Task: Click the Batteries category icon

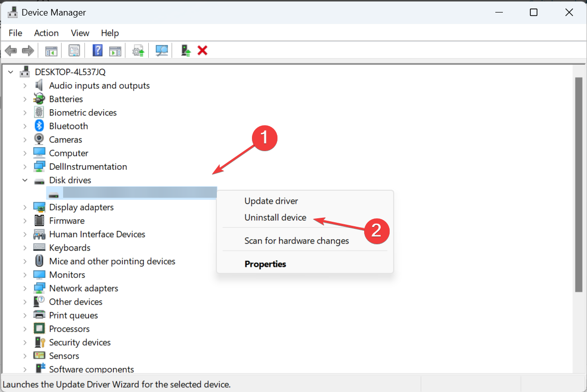Action: [x=39, y=99]
